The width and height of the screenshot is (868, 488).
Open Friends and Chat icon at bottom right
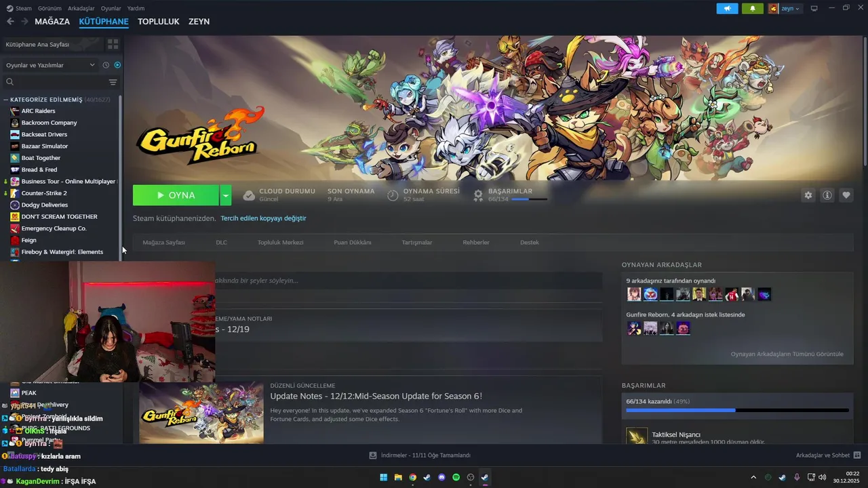(857, 455)
